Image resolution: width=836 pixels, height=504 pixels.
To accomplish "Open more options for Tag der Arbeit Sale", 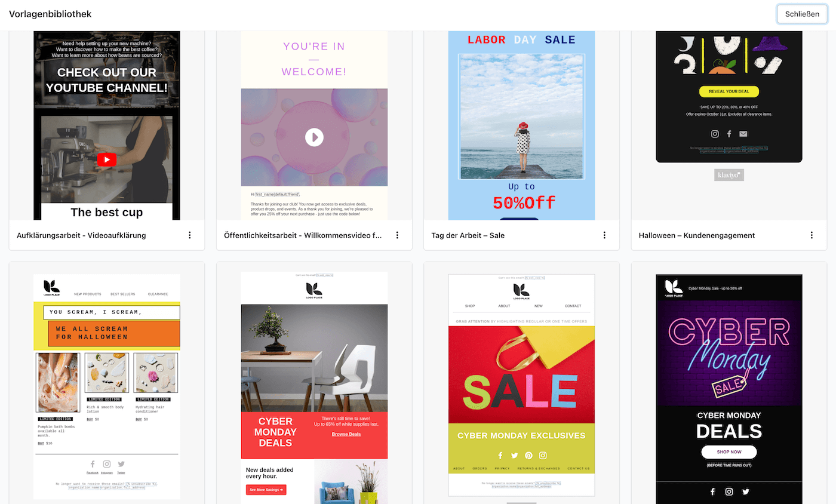I will coord(604,235).
